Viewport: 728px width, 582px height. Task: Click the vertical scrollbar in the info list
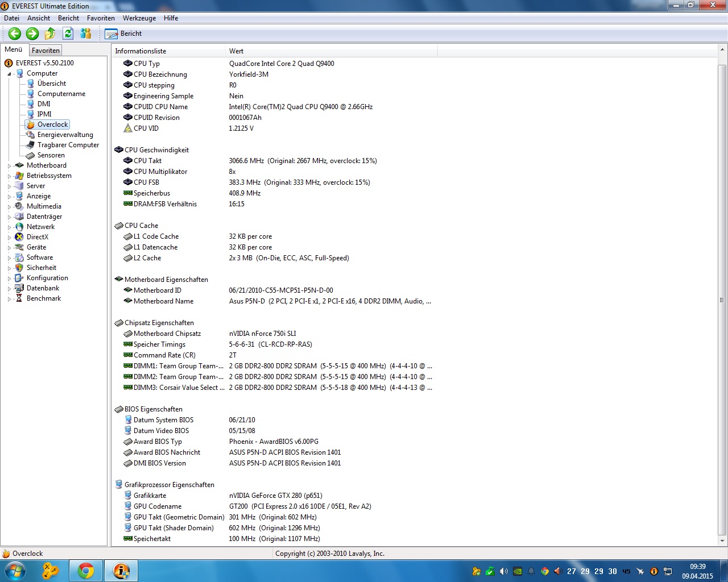(x=722, y=300)
